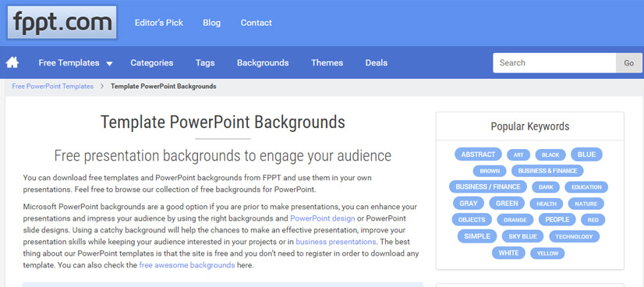Select the RED keyword tag
This screenshot has height=287, width=644.
pos(593,220)
